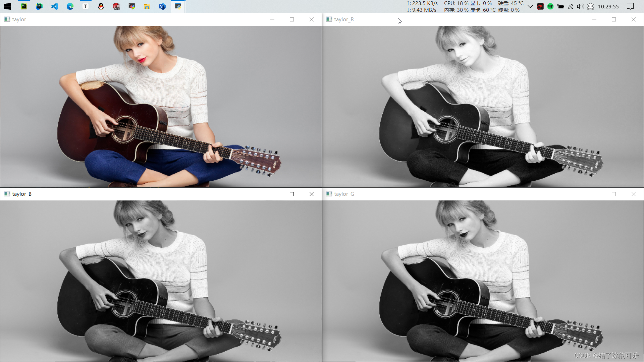The image size is (644, 362).
Task: Open Spotify tray icon
Action: click(x=550, y=6)
